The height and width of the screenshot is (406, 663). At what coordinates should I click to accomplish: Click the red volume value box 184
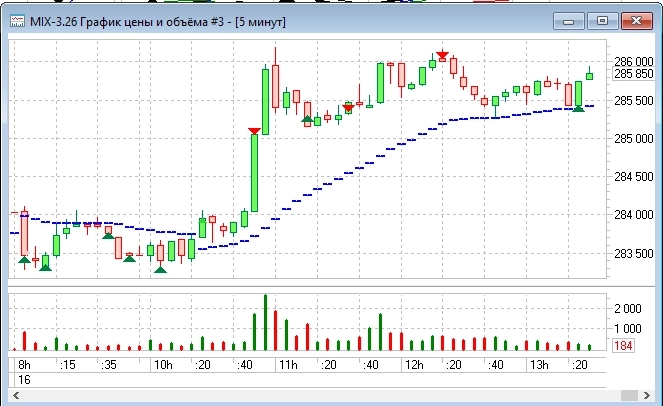tap(622, 346)
